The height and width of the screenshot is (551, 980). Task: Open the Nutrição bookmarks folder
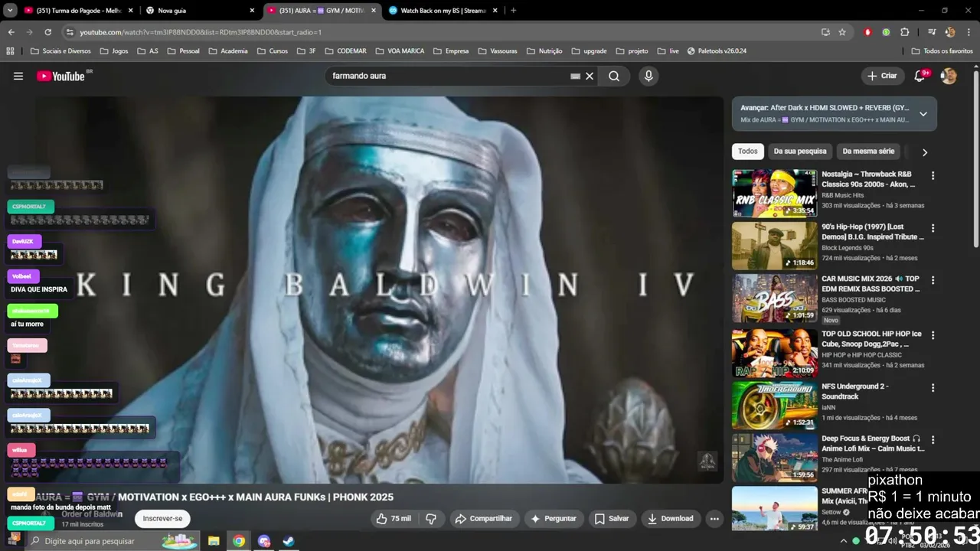click(544, 51)
